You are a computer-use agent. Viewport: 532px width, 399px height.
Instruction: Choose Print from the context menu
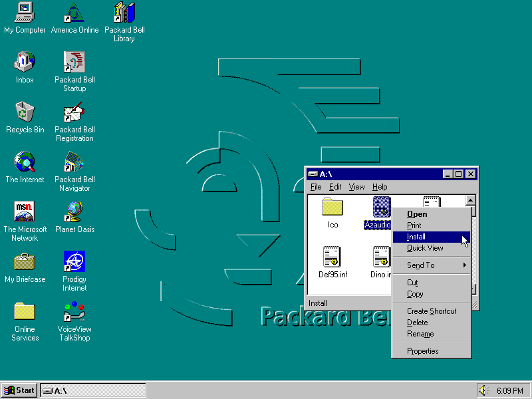point(431,225)
